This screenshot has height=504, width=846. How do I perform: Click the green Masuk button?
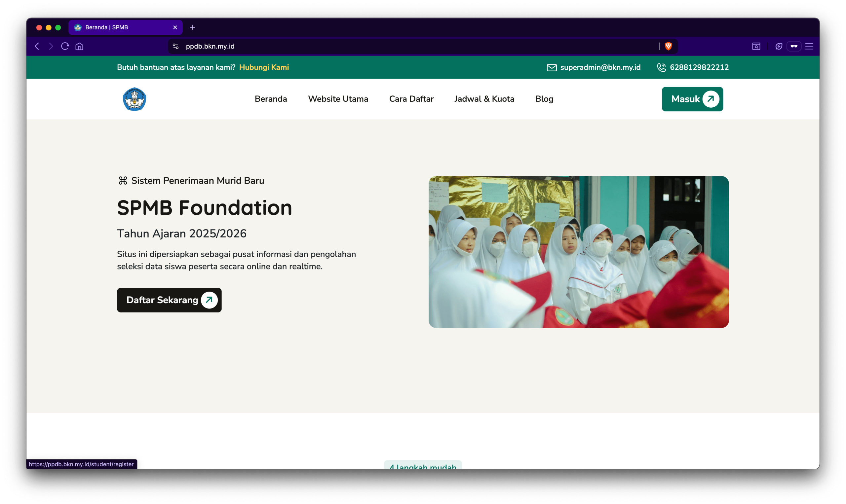coord(692,99)
